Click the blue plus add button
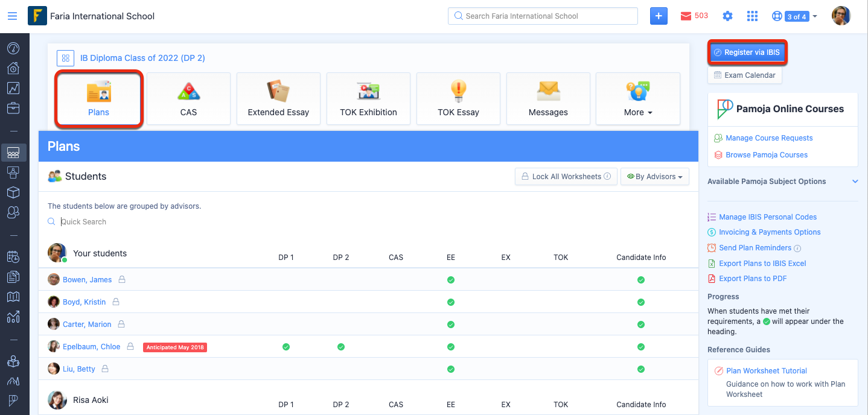 pos(659,16)
